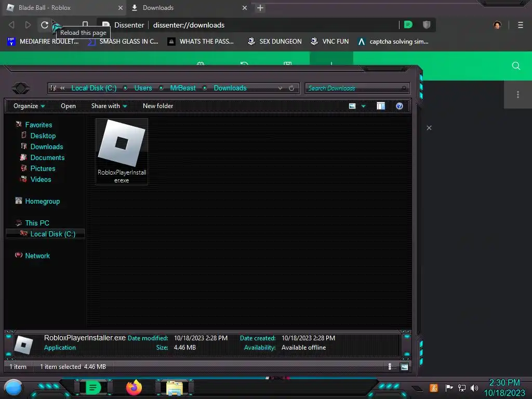
Task: Expand the view options dropdown arrow
Action: pyautogui.click(x=363, y=106)
